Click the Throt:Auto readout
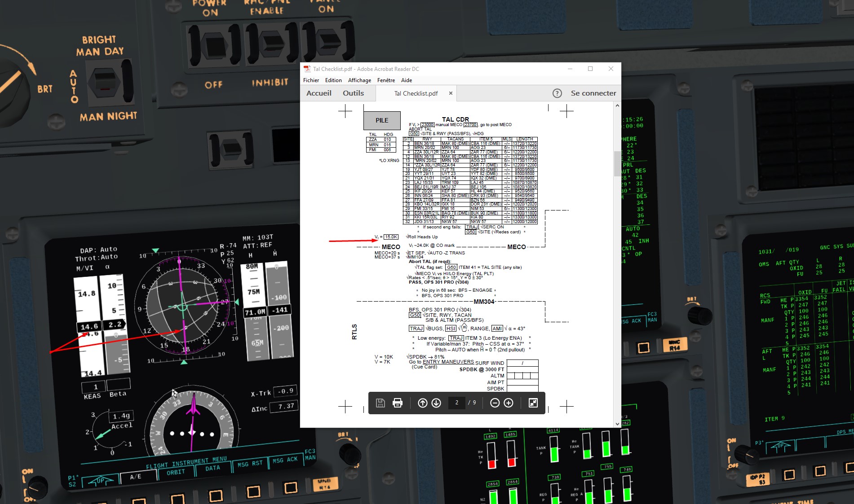This screenshot has height=504, width=854. click(x=97, y=258)
